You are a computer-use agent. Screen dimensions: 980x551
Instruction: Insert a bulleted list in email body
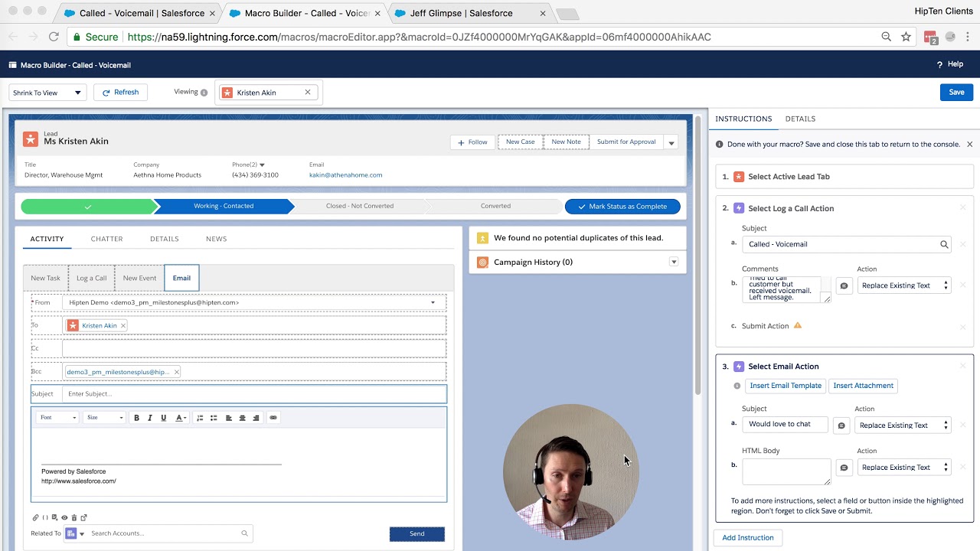tap(214, 418)
